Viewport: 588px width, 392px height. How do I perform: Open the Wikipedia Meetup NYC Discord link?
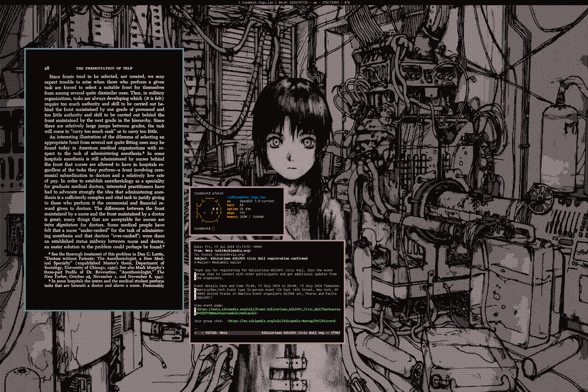(x=281, y=321)
